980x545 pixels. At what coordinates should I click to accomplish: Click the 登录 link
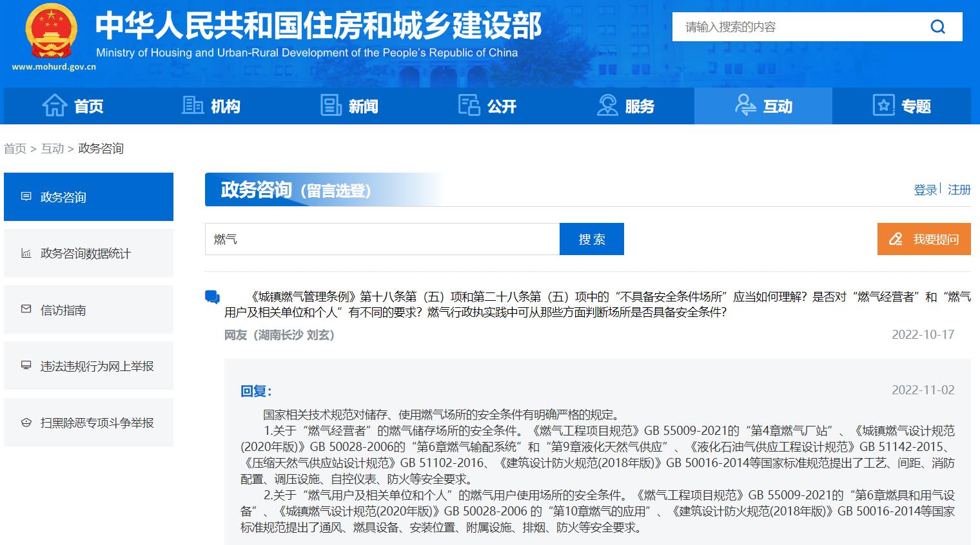925,189
